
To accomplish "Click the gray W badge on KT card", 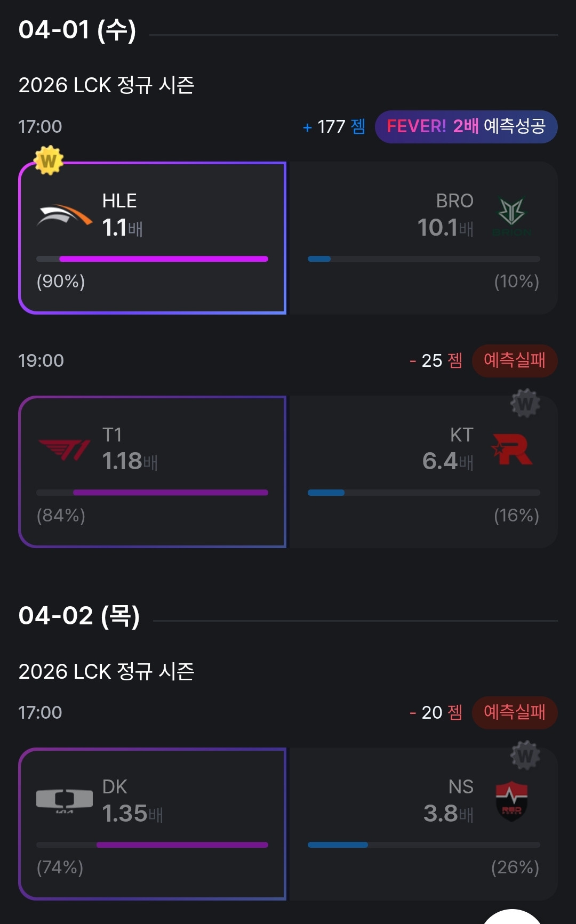I will 525,404.
